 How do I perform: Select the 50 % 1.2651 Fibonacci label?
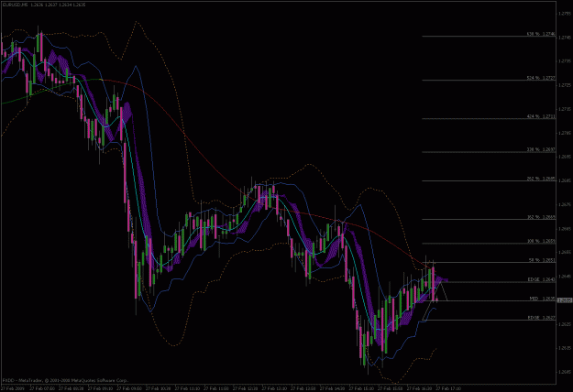[x=542, y=260]
